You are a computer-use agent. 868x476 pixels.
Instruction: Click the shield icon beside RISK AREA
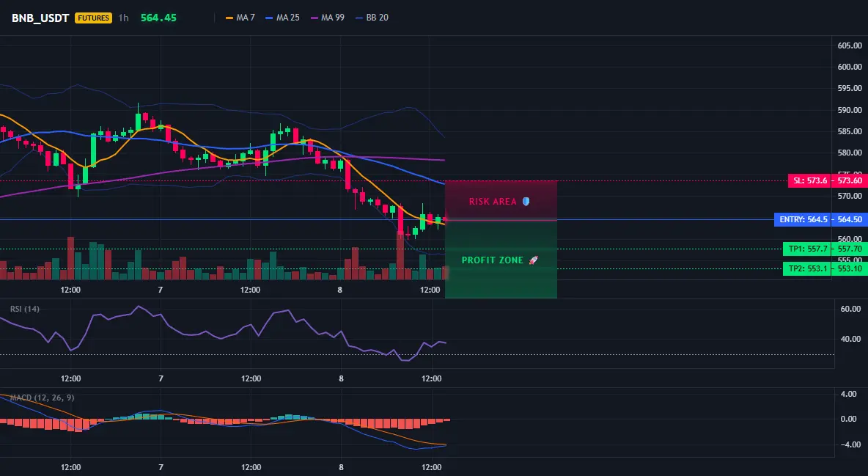point(526,201)
